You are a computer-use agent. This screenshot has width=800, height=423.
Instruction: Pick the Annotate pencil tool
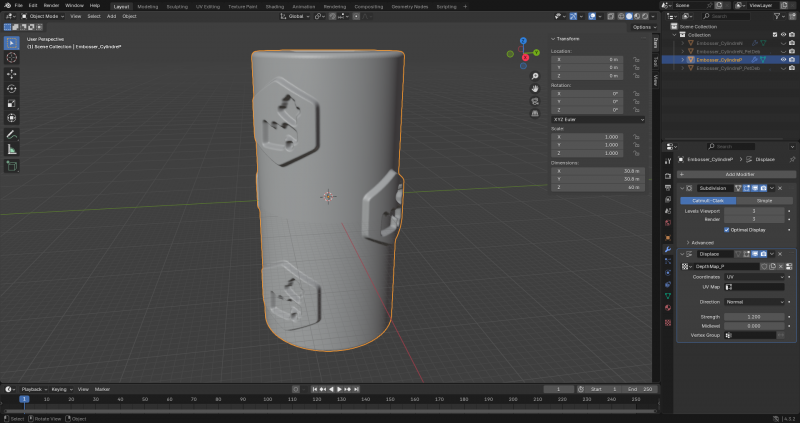[12, 134]
